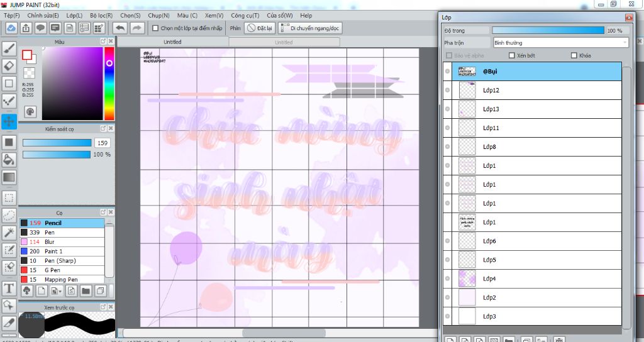Click the round speech bubble toolbar icon
Viewport: 644px width, 342px height.
[x=40, y=28]
